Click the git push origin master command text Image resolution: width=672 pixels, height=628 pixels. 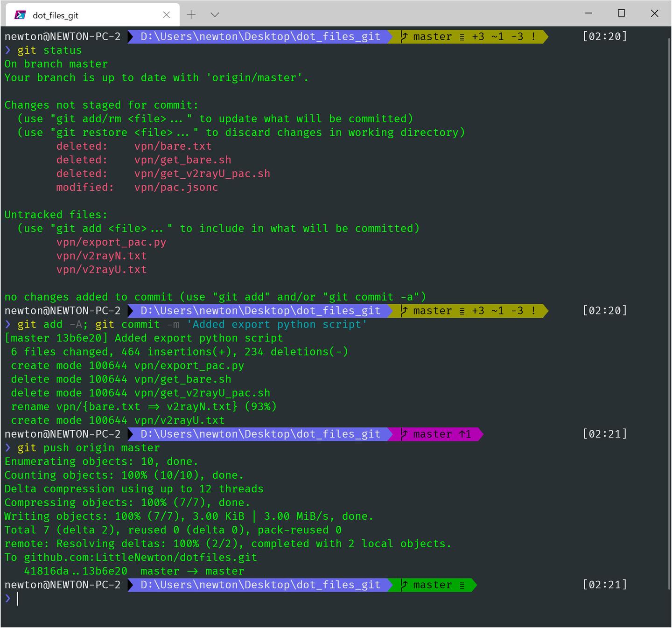point(89,447)
